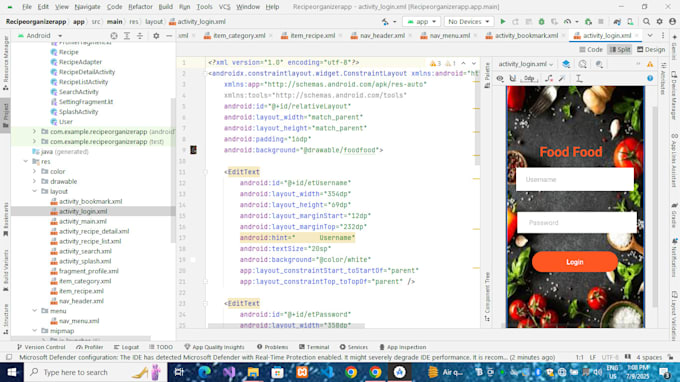This screenshot has width=680, height=382.
Task: Open activity_login.xml design file dropdown
Action: pyautogui.click(x=526, y=64)
